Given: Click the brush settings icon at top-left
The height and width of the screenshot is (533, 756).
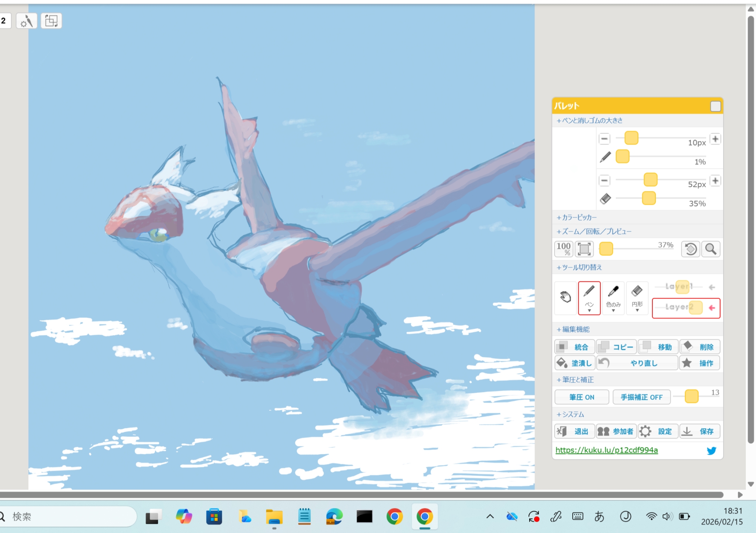Looking at the screenshot, I should tap(26, 21).
